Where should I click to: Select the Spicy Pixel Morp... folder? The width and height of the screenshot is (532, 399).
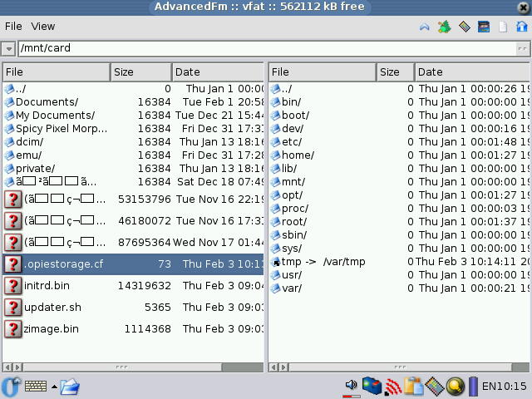(133, 129)
